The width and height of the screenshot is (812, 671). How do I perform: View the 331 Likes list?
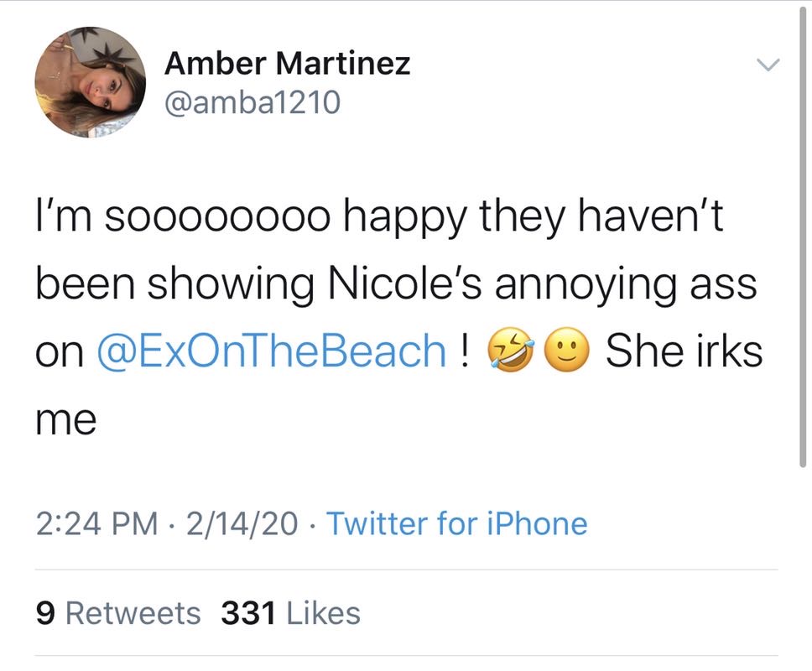290,613
